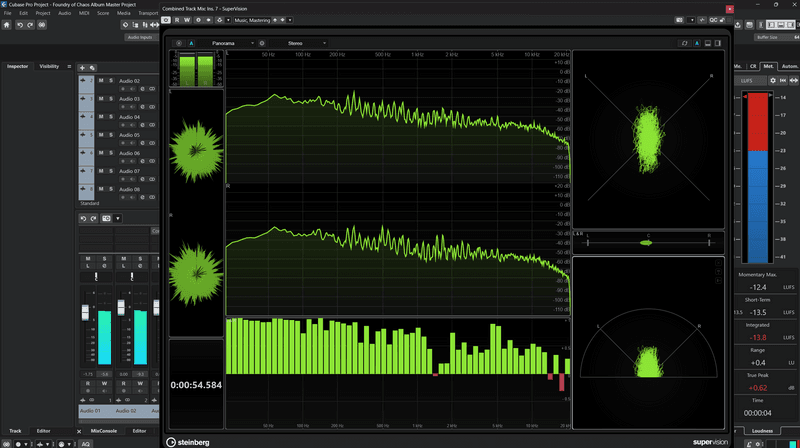Open the Audio Inputs dropdown
This screenshot has width=800, height=448.
(140, 37)
